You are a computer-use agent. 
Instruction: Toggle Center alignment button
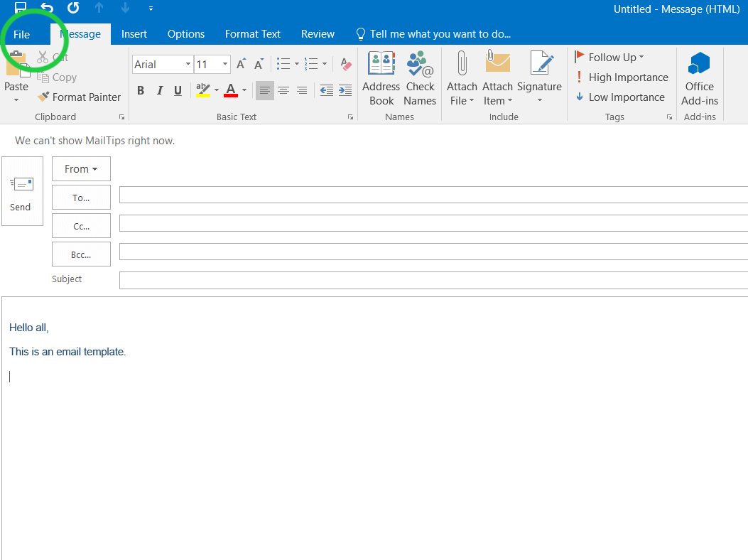coord(283,90)
